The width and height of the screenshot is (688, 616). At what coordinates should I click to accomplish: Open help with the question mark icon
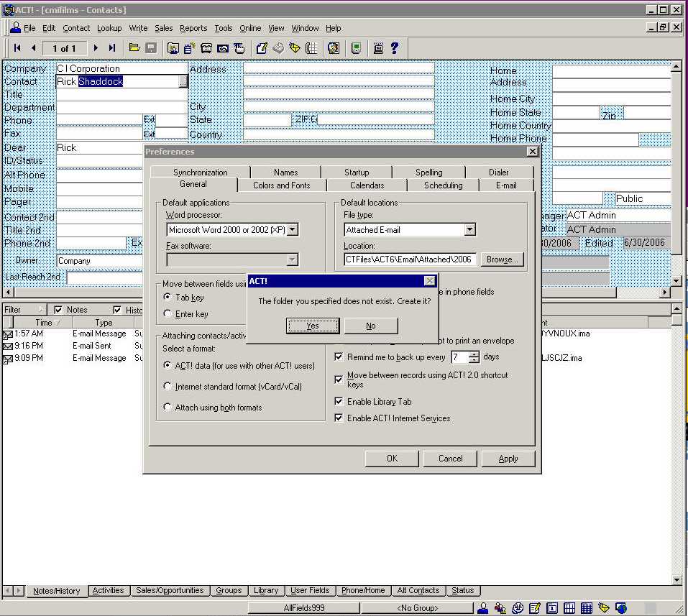coord(395,48)
